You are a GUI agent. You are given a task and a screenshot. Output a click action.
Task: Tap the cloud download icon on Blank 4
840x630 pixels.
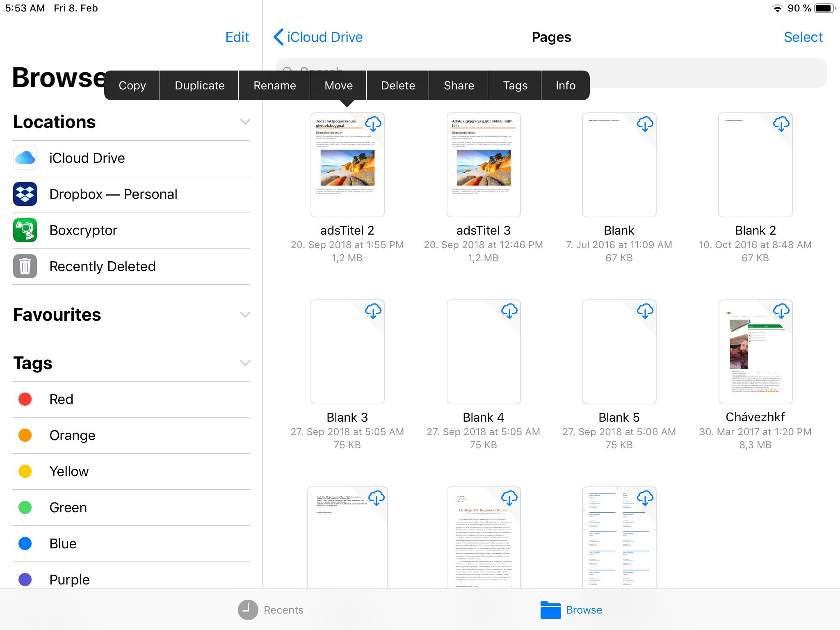pyautogui.click(x=509, y=311)
